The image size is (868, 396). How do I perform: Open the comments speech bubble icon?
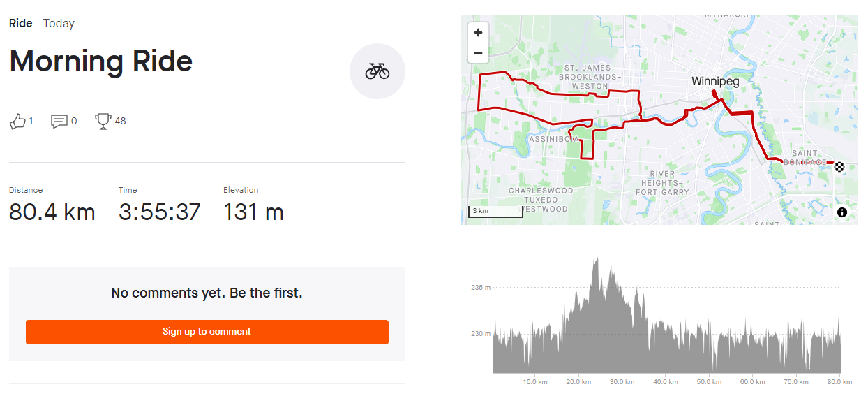pos(59,122)
